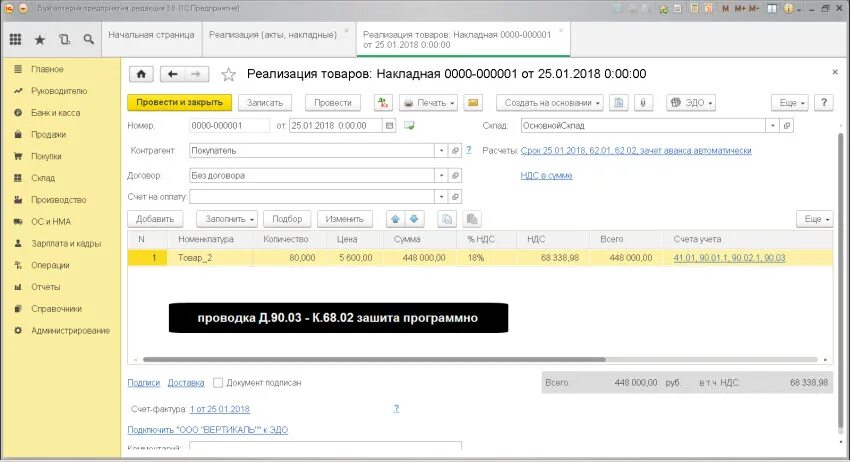This screenshot has height=462, width=850.
Task: Open the Контрагент dropdown arrow
Action: (x=441, y=151)
